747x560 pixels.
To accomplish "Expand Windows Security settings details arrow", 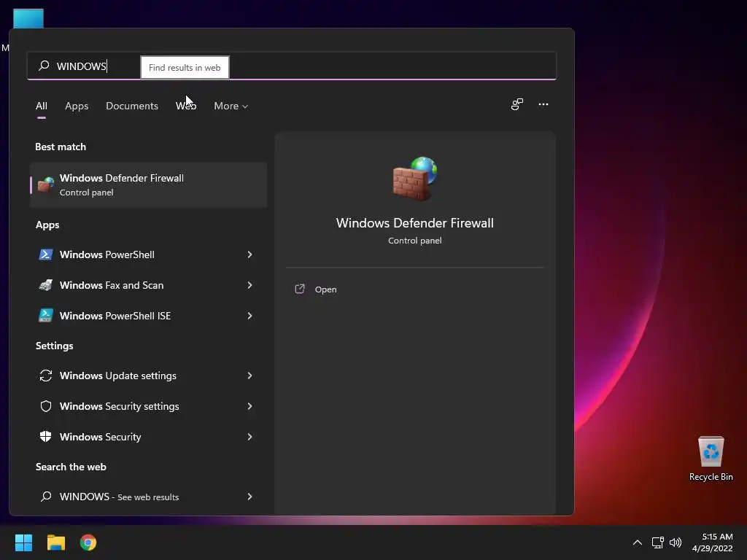I will coord(249,406).
